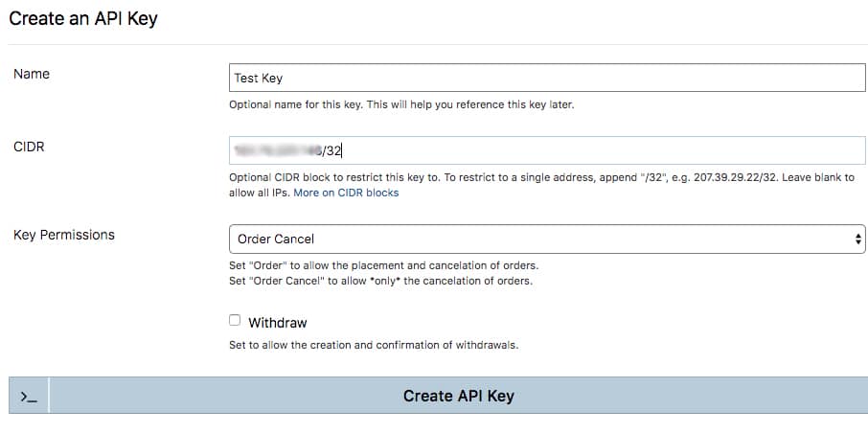
Task: Click the creation and confirmation of withdrawals hint
Action: pyautogui.click(x=374, y=345)
